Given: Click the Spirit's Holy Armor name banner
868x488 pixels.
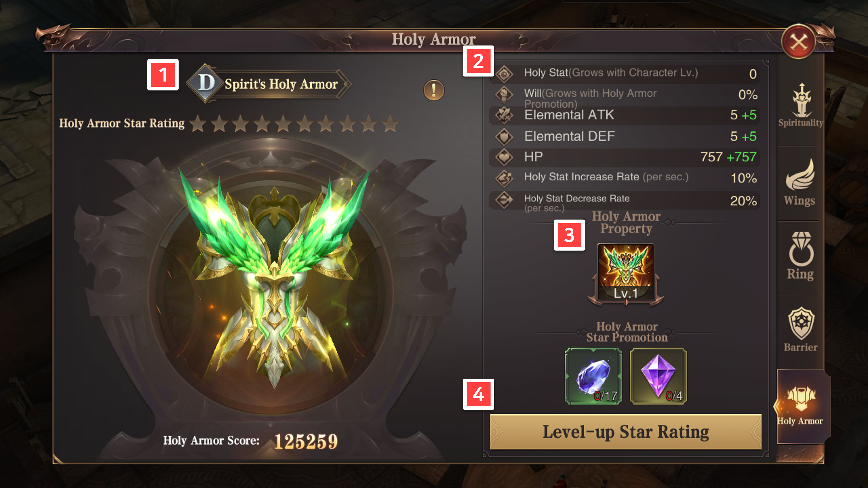Looking at the screenshot, I should point(281,84).
